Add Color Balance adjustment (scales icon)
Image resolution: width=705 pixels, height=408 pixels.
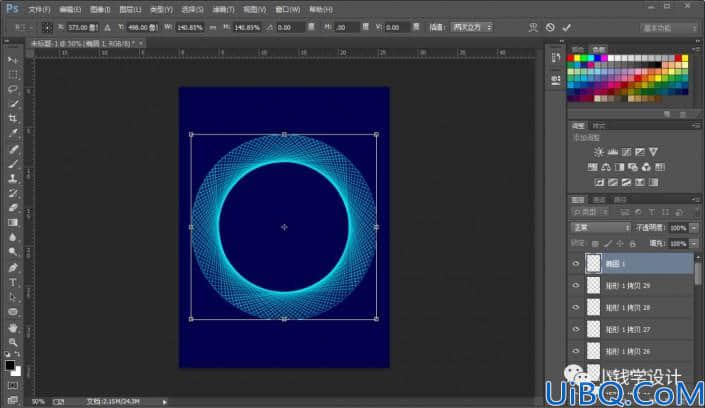(x=606, y=167)
